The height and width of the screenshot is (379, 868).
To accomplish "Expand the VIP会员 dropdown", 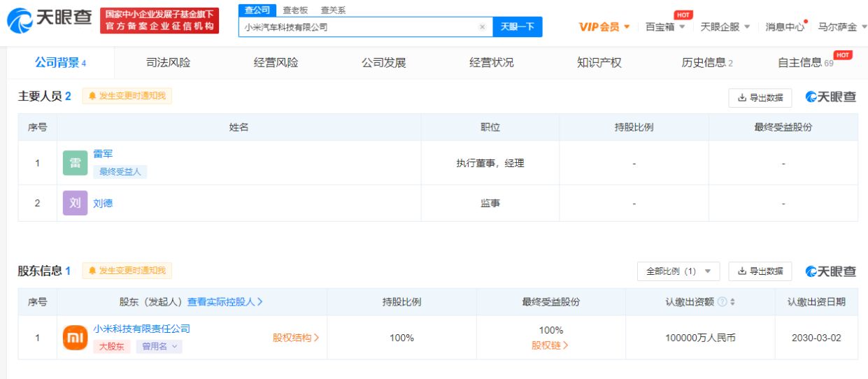I will tap(604, 27).
